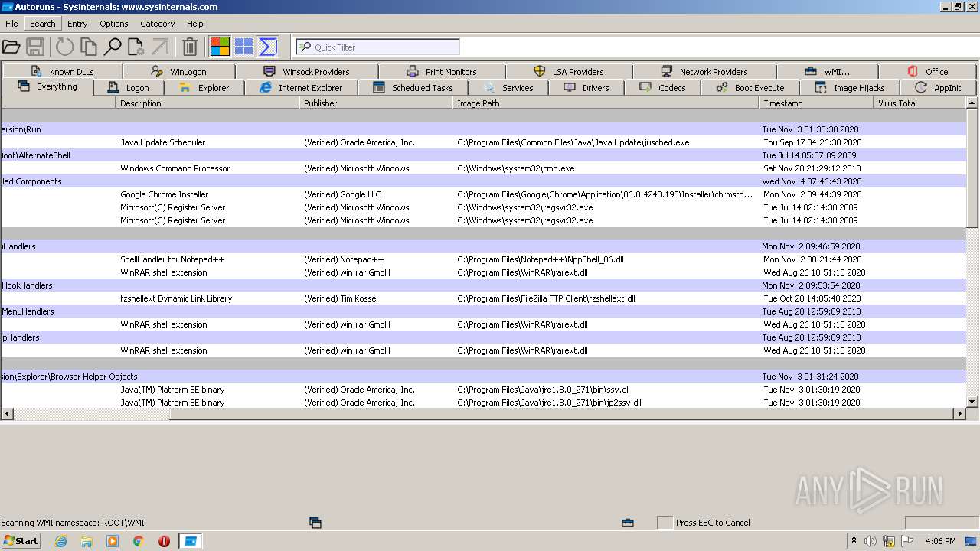This screenshot has width=980, height=551.
Task: Open the Search menu
Action: 43,24
